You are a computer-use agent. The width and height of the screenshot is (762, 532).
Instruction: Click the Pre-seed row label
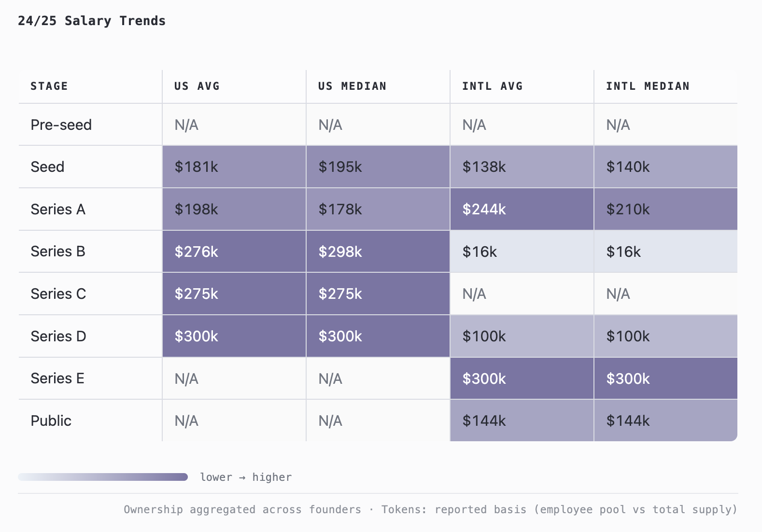pyautogui.click(x=61, y=125)
